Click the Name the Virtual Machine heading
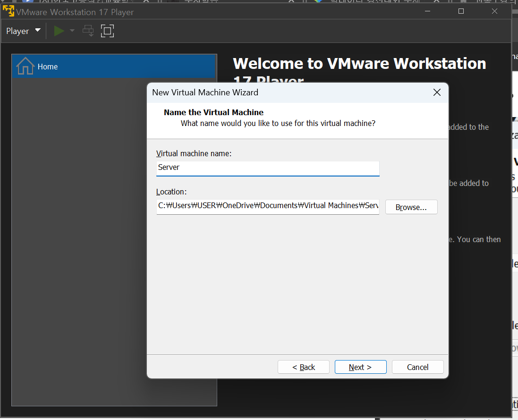The height and width of the screenshot is (420, 518). (x=213, y=112)
